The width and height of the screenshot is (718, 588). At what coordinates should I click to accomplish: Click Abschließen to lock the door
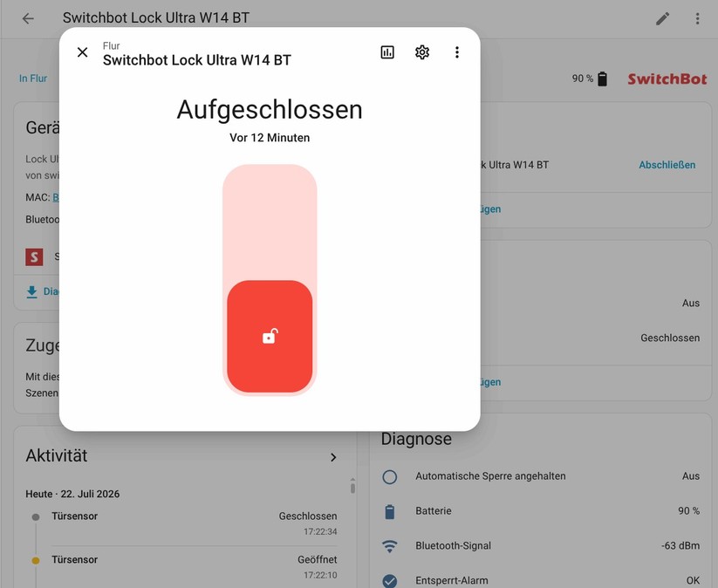667,165
